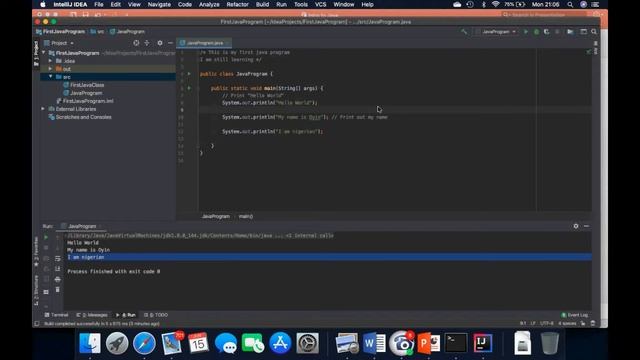Toggle the Favorites side tool window
The height and width of the screenshot is (360, 640).
pyautogui.click(x=36, y=251)
